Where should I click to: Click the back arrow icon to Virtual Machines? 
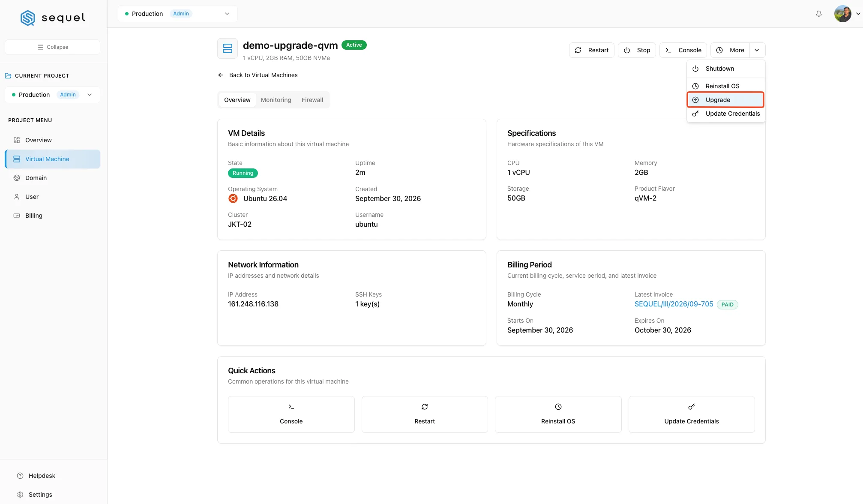click(x=221, y=75)
